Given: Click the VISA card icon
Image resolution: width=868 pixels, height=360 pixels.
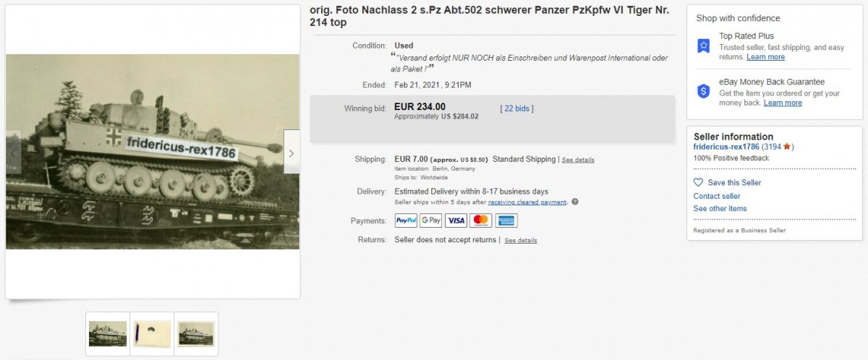Looking at the screenshot, I should click(x=456, y=220).
